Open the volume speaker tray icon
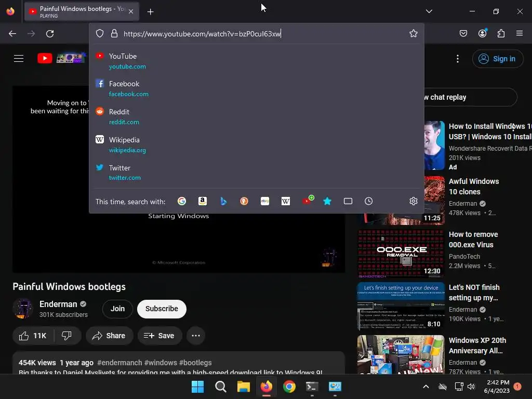 tap(471, 387)
